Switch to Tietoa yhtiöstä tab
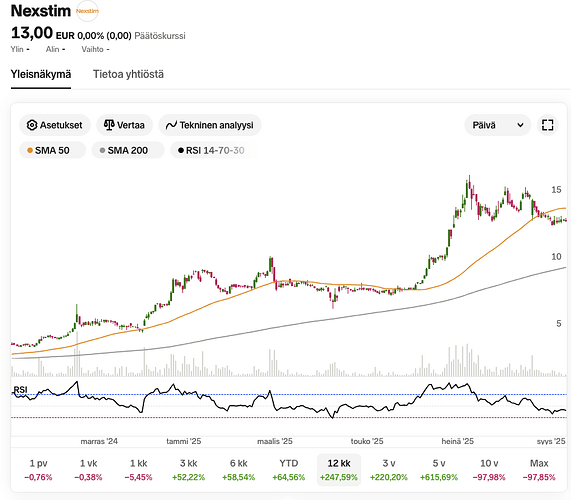The width and height of the screenshot is (571, 500). pyautogui.click(x=128, y=74)
